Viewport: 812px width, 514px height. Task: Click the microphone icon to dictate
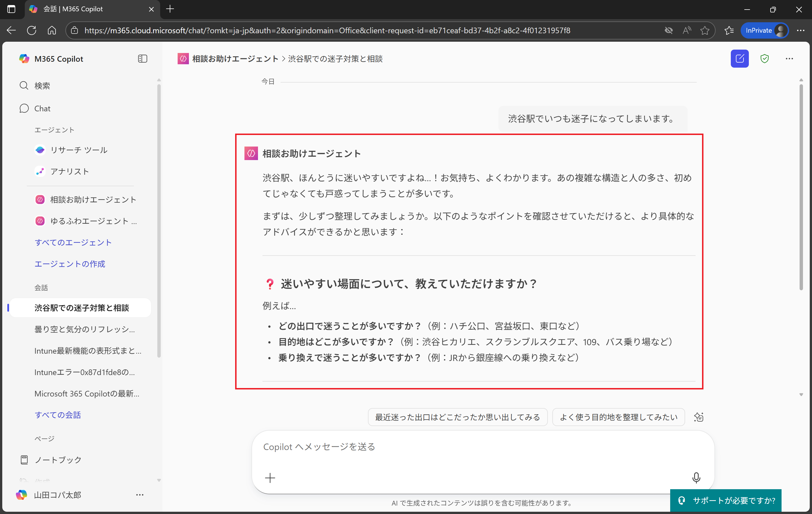click(x=696, y=478)
